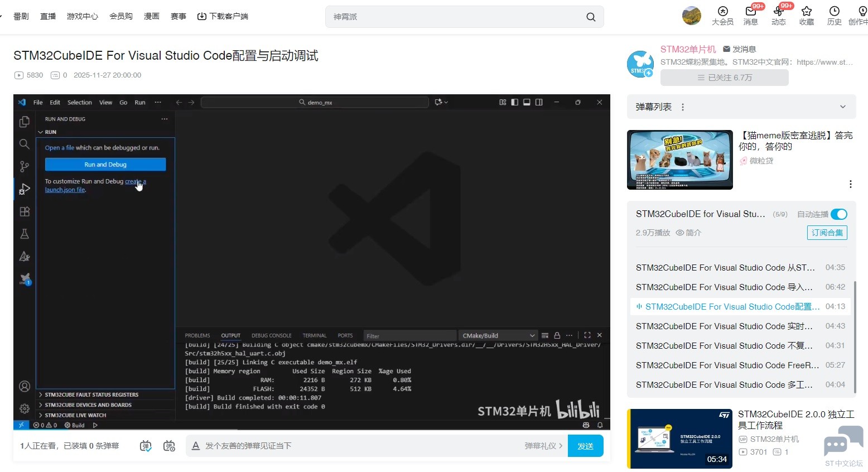This screenshot has width=868, height=472.
Task: Click the STM32CubeIDE 2.0.0 video thumbnail
Action: [679, 439]
